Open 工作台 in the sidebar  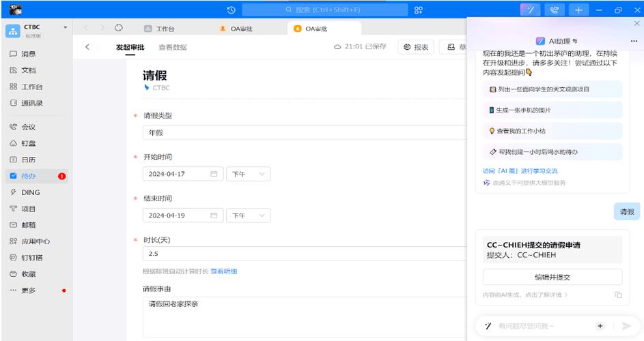coord(37,87)
